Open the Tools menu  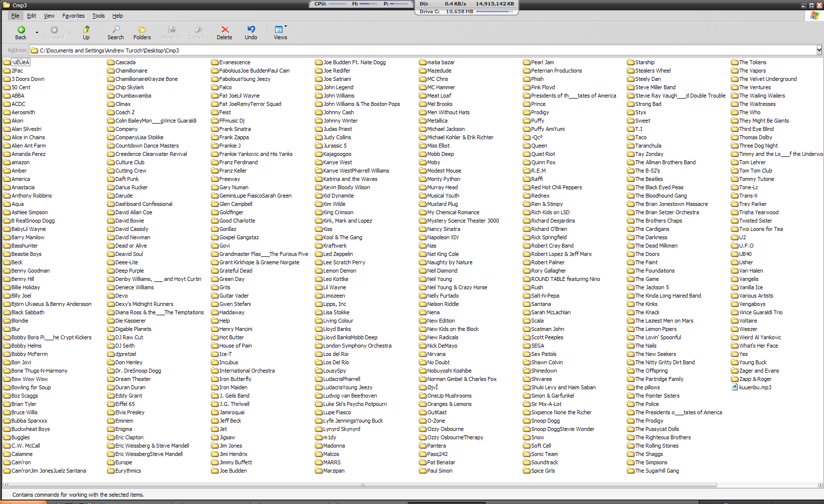point(99,16)
